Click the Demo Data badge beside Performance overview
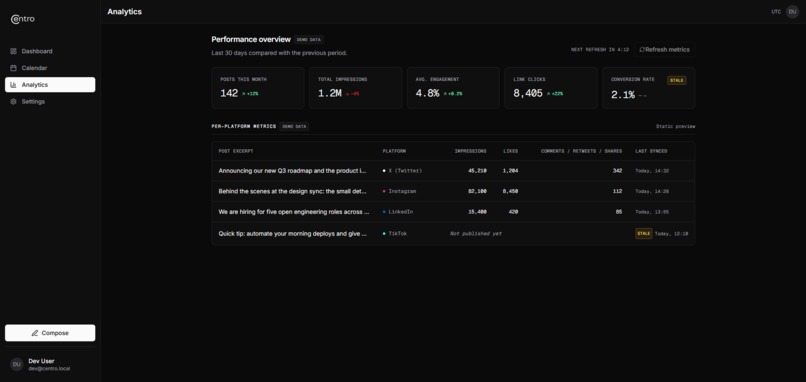Screen dimensions: 806x382 point(308,40)
